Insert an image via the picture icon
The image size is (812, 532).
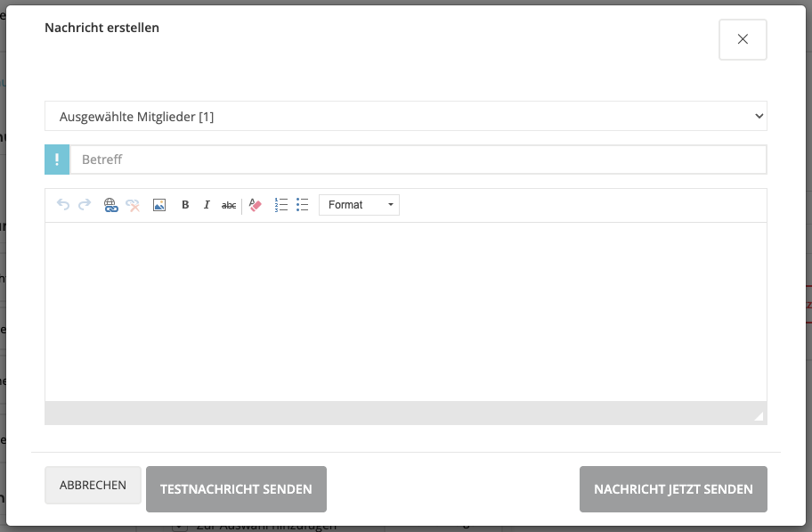pos(159,205)
